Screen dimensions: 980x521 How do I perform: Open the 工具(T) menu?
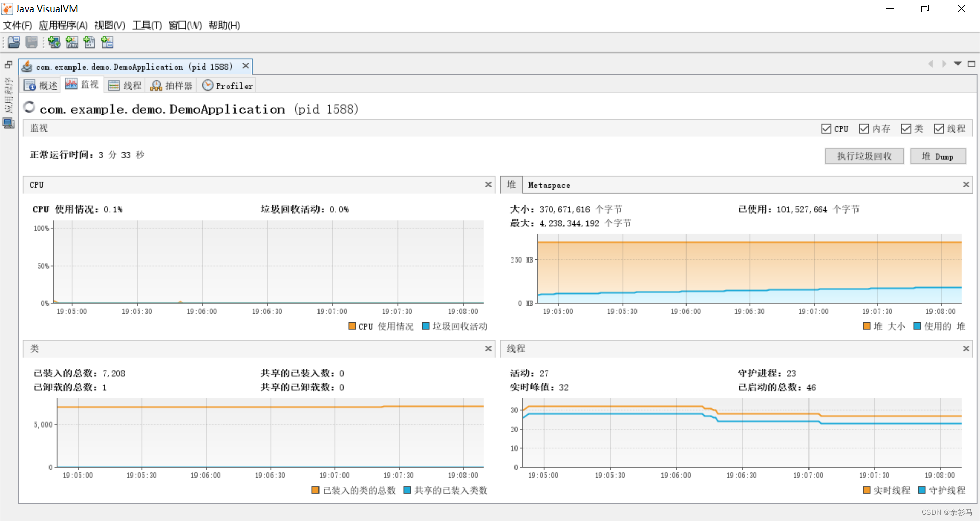(147, 25)
